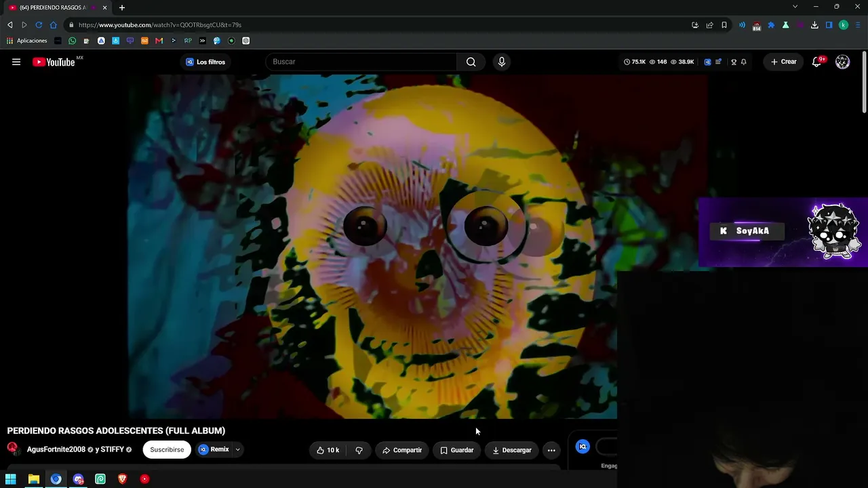Viewport: 868px width, 488px height.
Task: Open the browser main menu lines icon
Action: [x=858, y=25]
